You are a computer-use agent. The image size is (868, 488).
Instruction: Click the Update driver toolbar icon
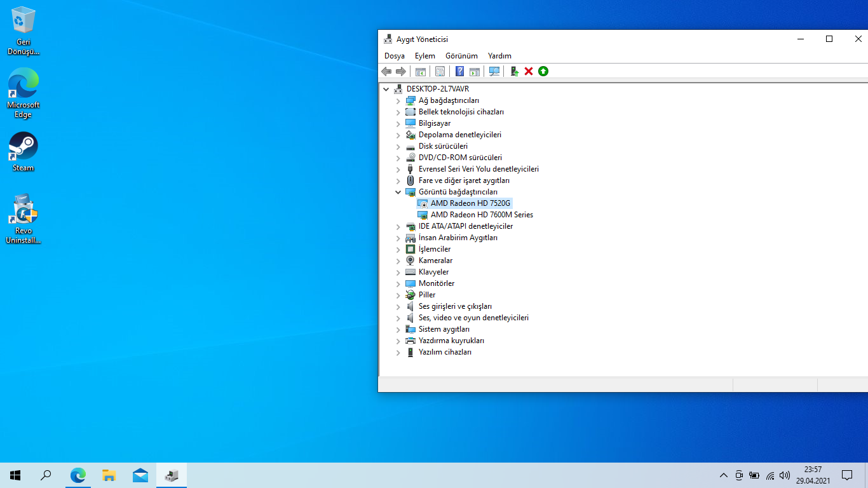click(515, 71)
